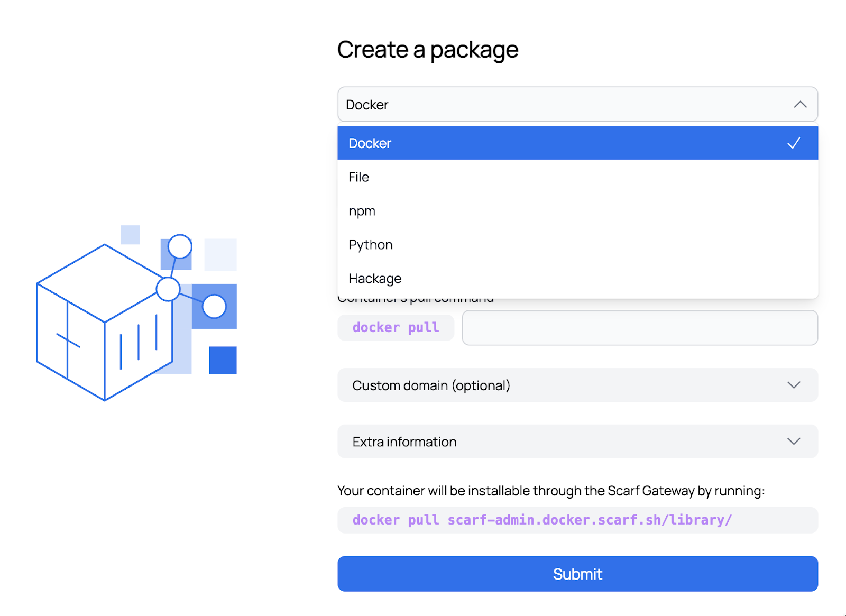Click the chevron-up arrow in package type box

(800, 105)
